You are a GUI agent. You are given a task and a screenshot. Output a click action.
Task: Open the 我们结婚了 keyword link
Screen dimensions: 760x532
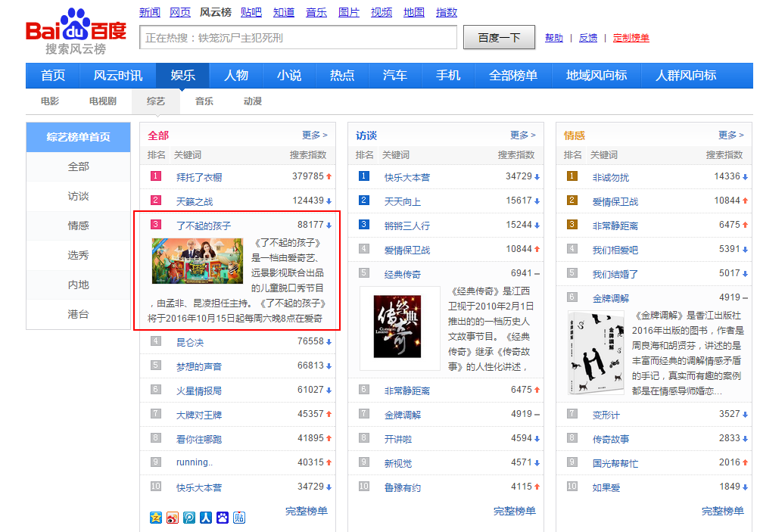(x=615, y=274)
